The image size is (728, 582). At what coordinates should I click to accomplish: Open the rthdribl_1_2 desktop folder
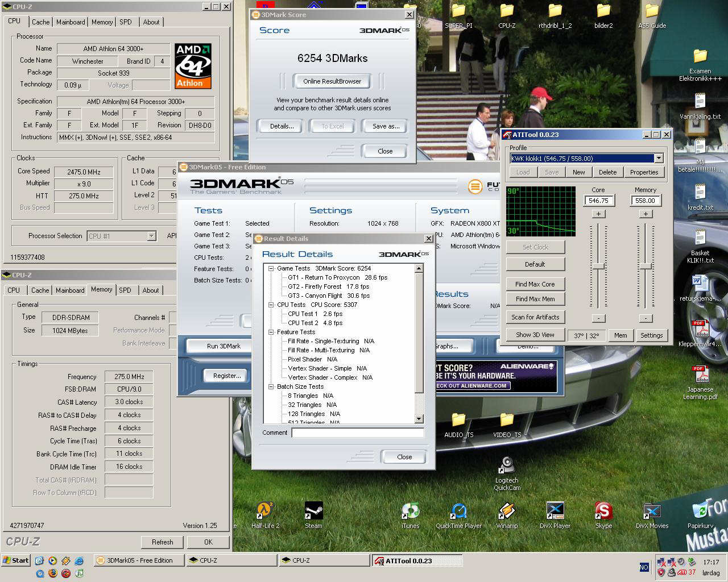tap(555, 16)
